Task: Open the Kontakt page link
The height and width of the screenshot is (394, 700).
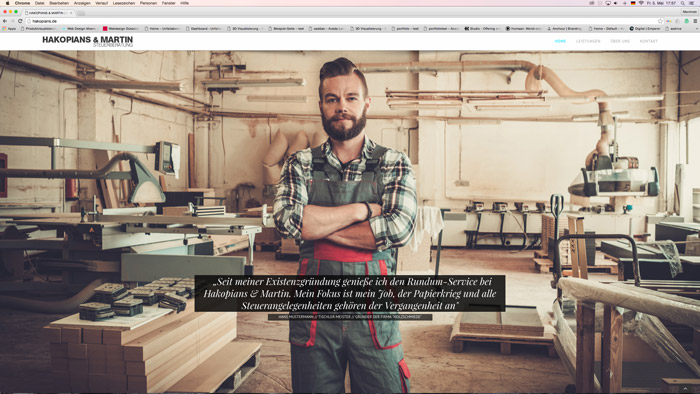Action: tap(648, 41)
